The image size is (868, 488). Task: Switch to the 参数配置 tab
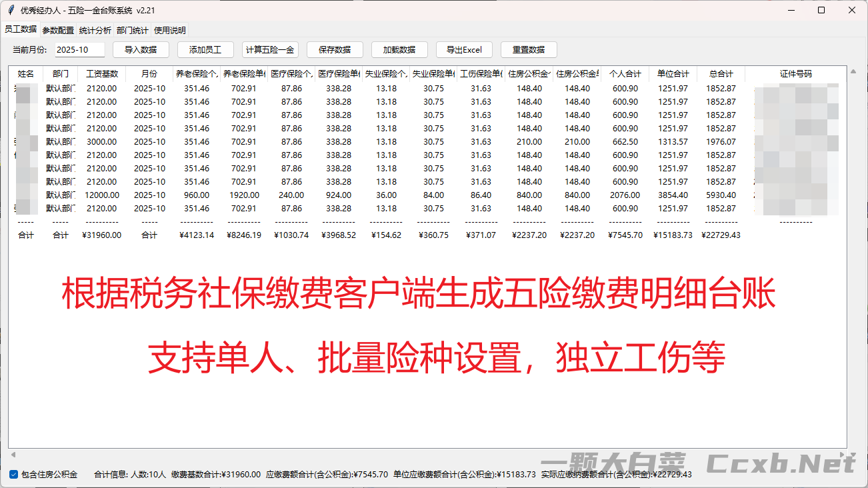coord(58,30)
